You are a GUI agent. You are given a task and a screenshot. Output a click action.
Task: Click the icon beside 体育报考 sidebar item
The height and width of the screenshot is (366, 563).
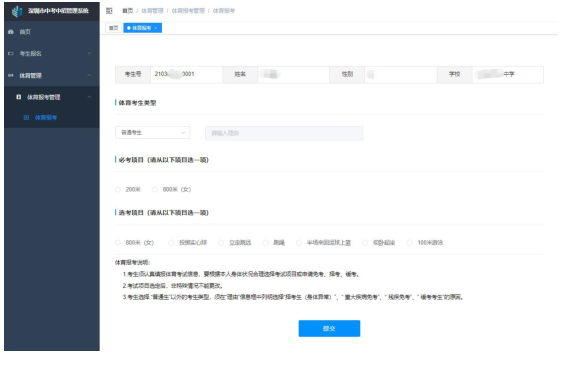26,117
